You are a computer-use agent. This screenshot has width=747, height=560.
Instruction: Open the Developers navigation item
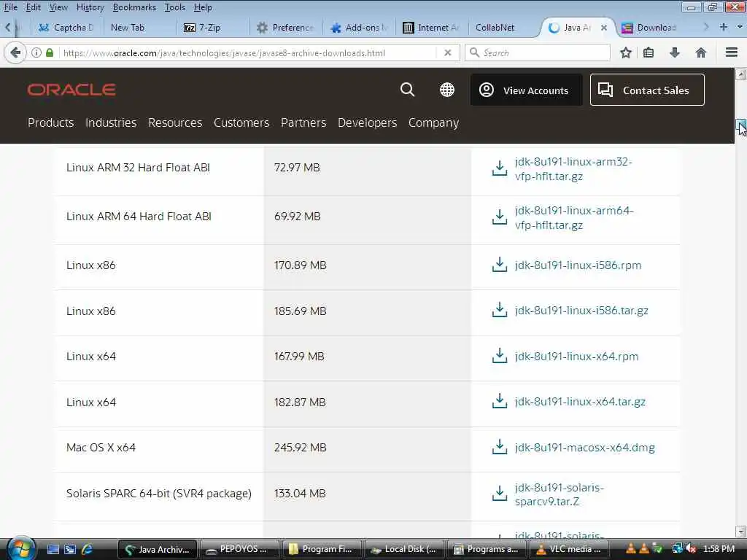pyautogui.click(x=368, y=122)
